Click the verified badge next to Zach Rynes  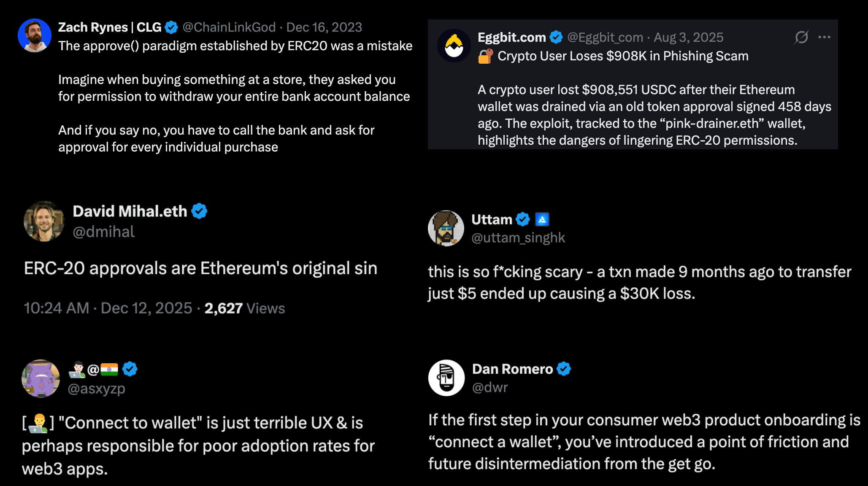click(x=170, y=27)
